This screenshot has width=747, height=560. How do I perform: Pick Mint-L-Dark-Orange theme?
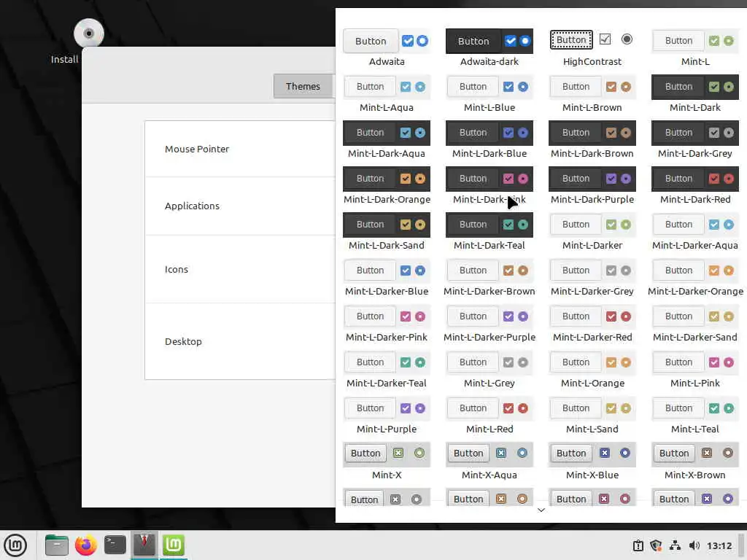[387, 186]
